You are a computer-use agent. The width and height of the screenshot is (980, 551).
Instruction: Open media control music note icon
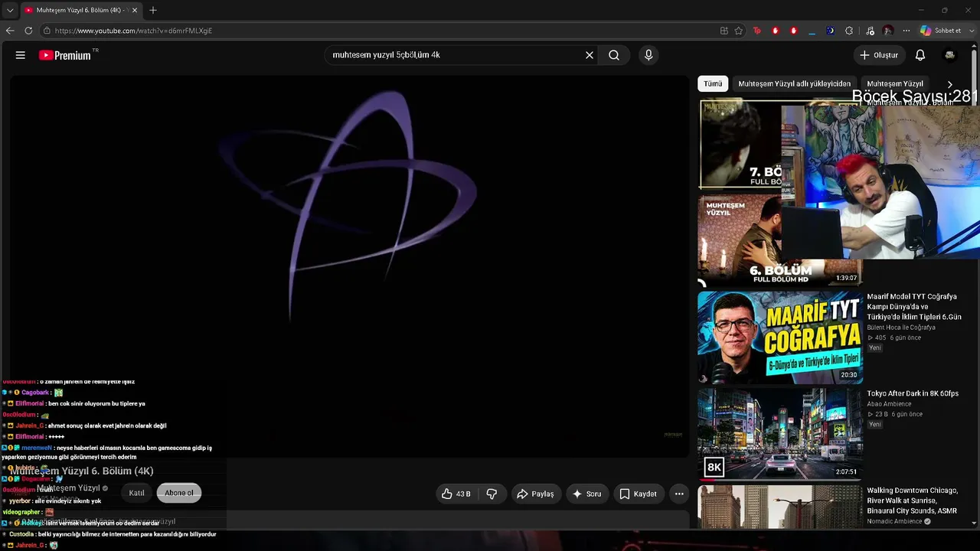(870, 31)
